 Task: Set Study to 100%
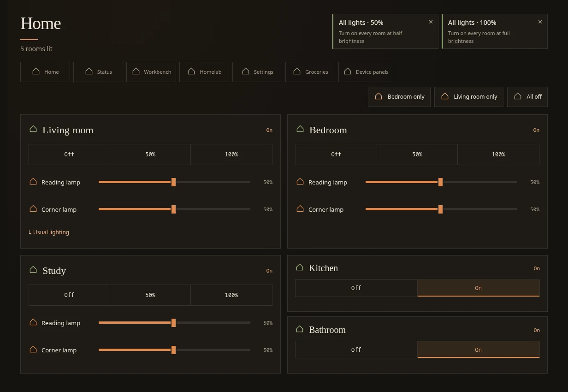coord(231,295)
